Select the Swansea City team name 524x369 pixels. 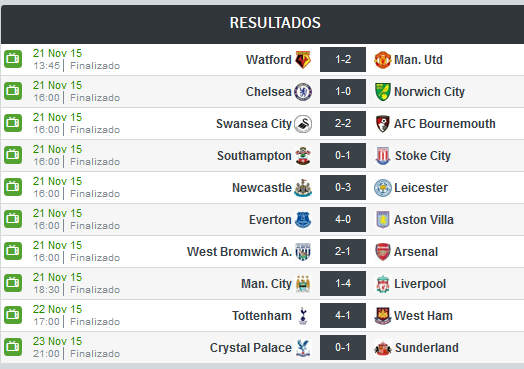pyautogui.click(x=254, y=124)
